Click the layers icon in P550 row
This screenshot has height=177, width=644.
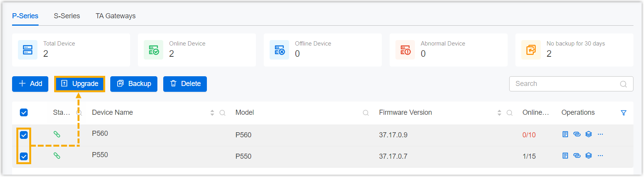(x=589, y=156)
